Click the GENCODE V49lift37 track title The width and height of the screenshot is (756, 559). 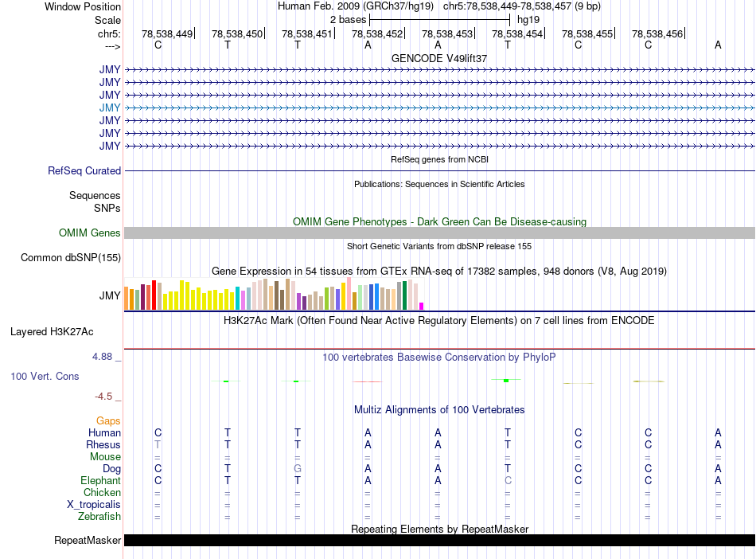(x=439, y=59)
